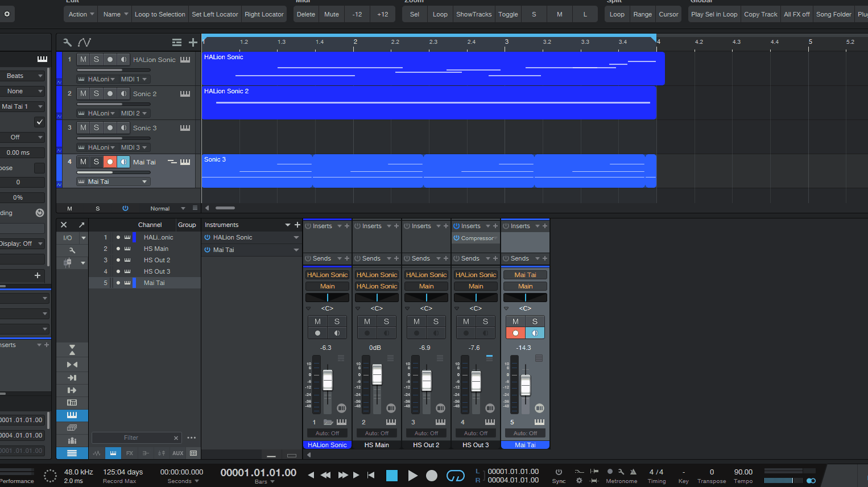The image size is (868, 487).
Task: Click the FX channel filter icon at console bottom
Action: [x=130, y=453]
